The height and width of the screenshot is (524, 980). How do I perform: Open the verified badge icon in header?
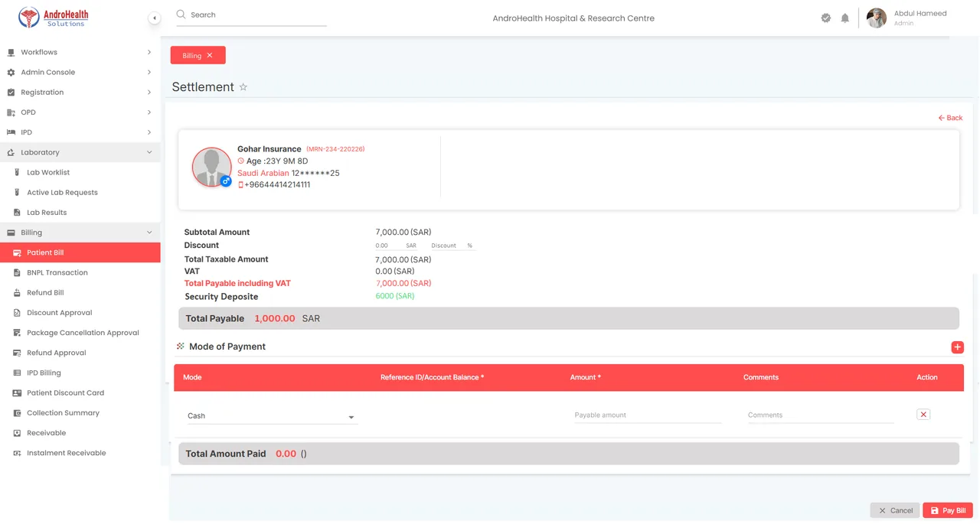[x=825, y=18]
